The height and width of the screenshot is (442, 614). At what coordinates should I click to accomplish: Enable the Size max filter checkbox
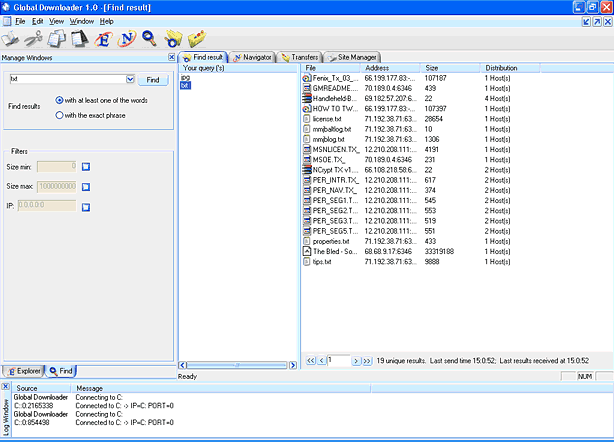[x=86, y=187]
